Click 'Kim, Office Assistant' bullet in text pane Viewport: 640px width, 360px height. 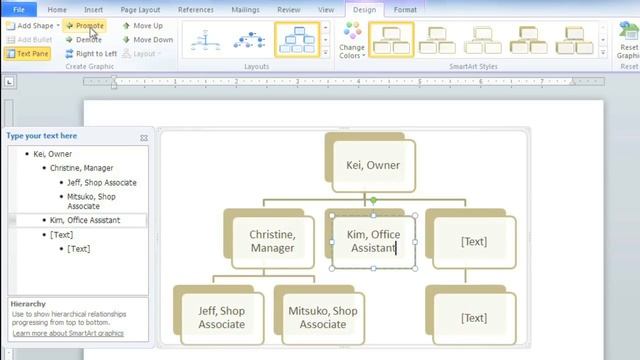(x=85, y=220)
